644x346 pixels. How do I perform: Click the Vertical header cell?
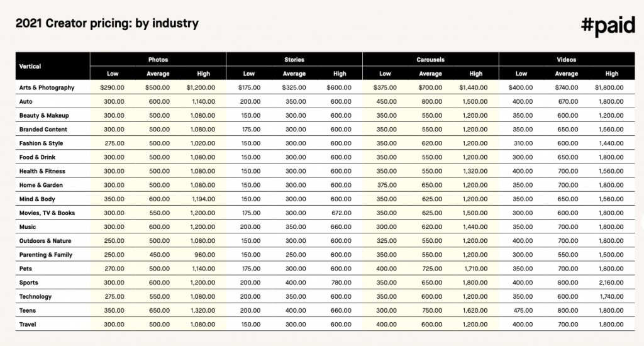tap(30, 66)
